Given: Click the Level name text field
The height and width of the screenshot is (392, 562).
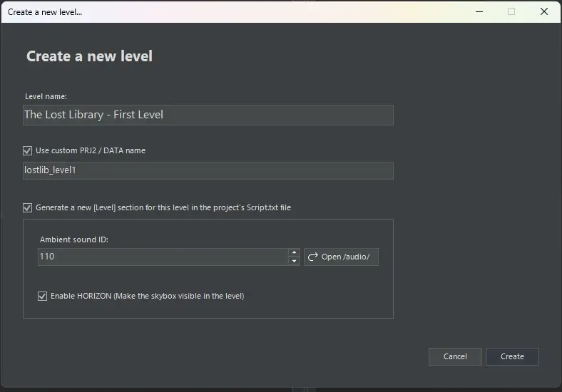Looking at the screenshot, I should click(x=208, y=115).
